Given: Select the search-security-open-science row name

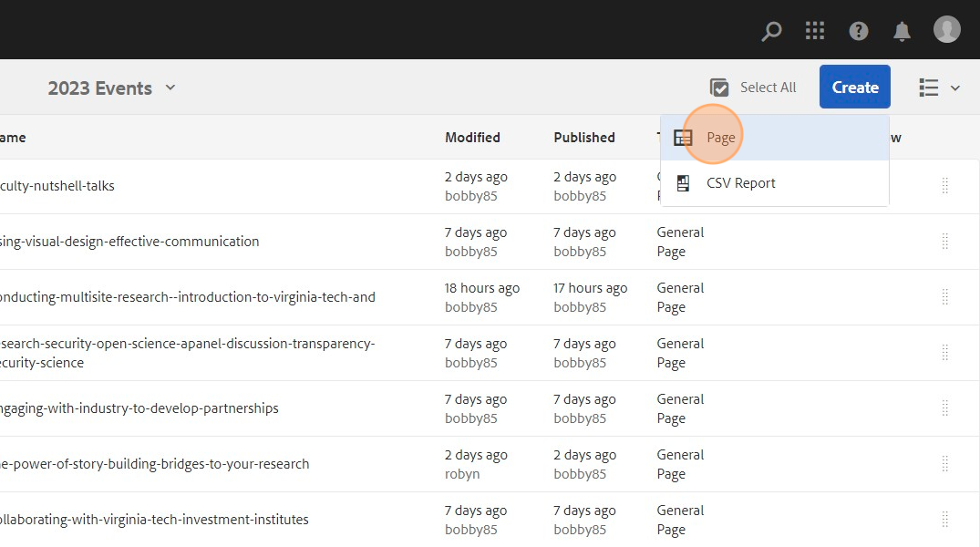Looking at the screenshot, I should click(188, 353).
